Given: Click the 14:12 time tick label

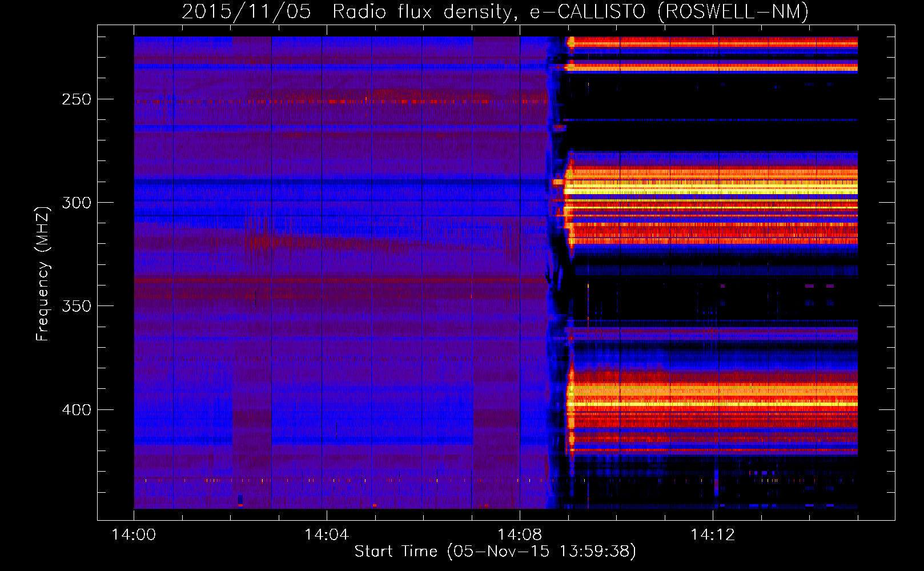Looking at the screenshot, I should [x=712, y=535].
